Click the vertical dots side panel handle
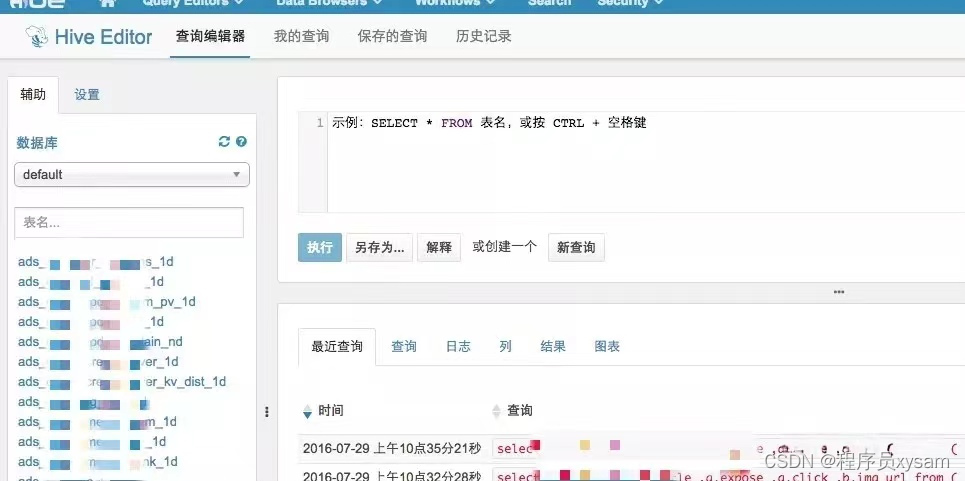965x481 pixels. [266, 411]
